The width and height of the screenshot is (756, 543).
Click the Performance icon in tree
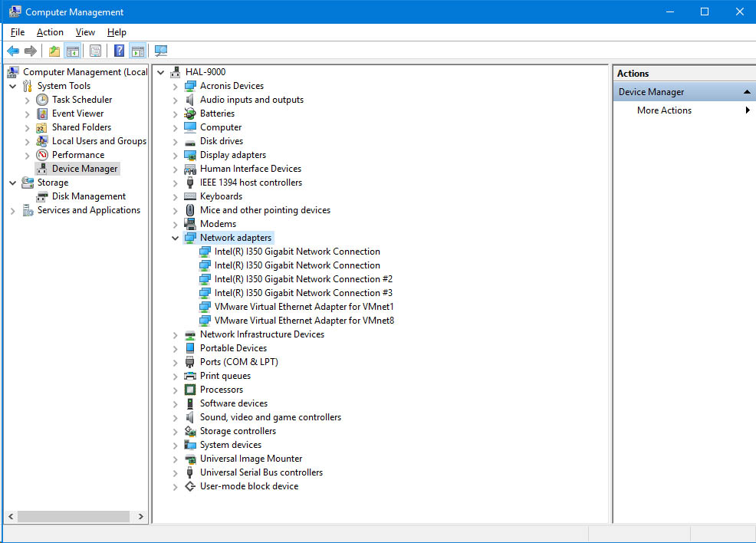(x=42, y=155)
